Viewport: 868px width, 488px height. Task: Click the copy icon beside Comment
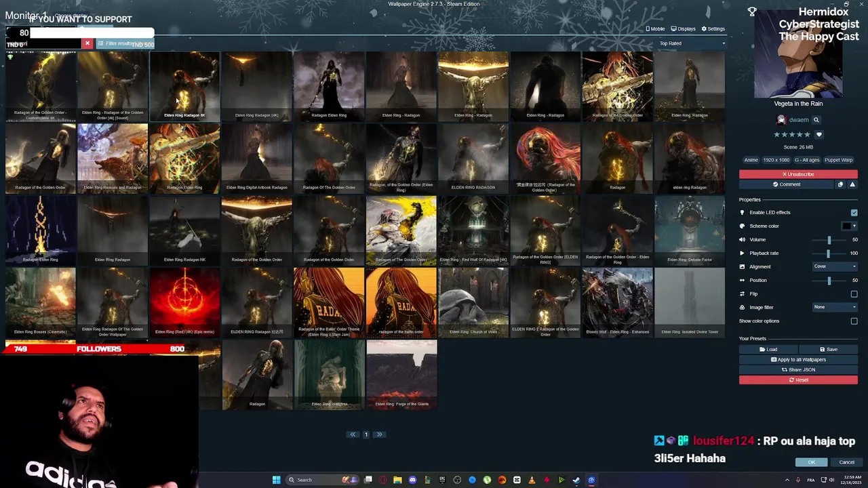pyautogui.click(x=840, y=184)
